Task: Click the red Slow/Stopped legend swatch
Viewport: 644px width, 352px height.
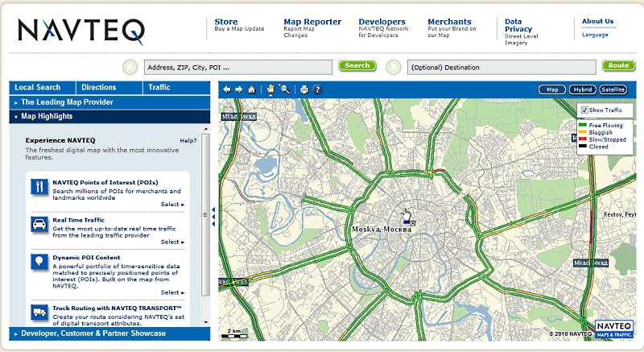Action: pyautogui.click(x=582, y=139)
